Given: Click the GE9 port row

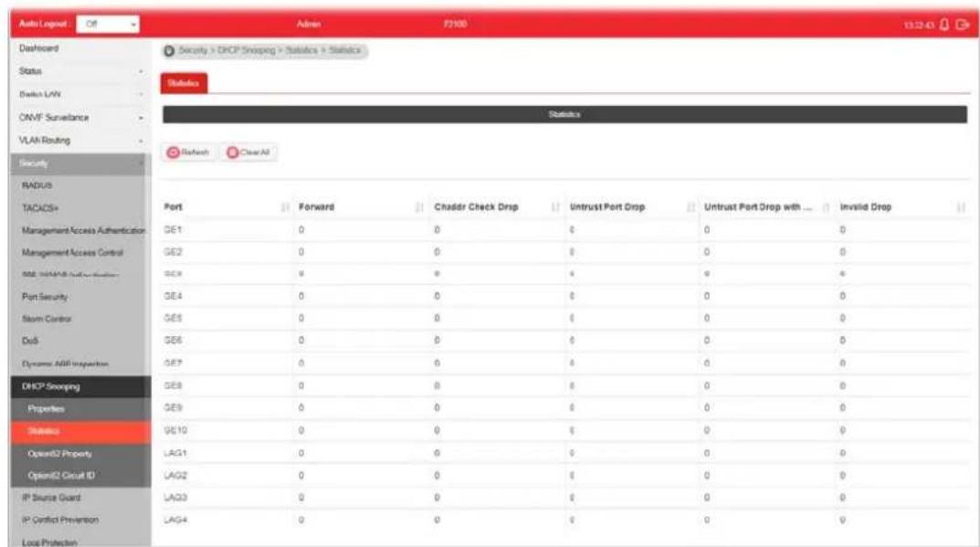Looking at the screenshot, I should coord(565,407).
